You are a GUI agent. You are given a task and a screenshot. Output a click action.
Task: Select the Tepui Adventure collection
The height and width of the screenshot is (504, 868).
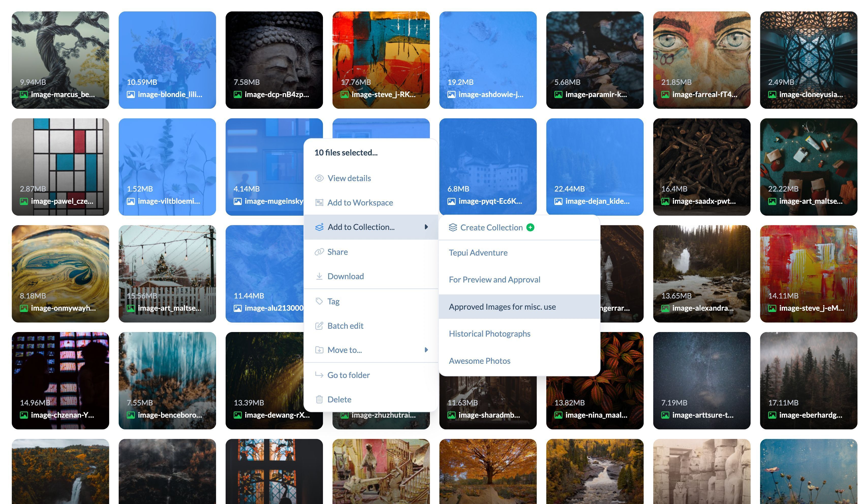[x=478, y=253]
